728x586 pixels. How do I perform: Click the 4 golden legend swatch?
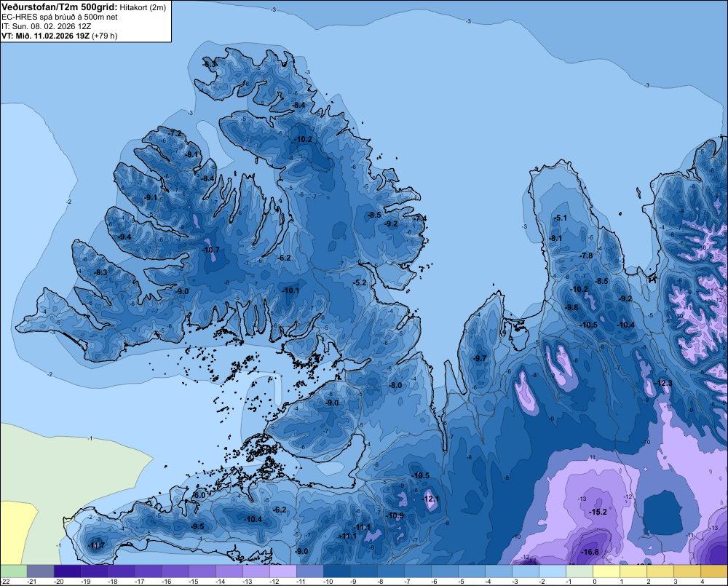pyautogui.click(x=713, y=571)
